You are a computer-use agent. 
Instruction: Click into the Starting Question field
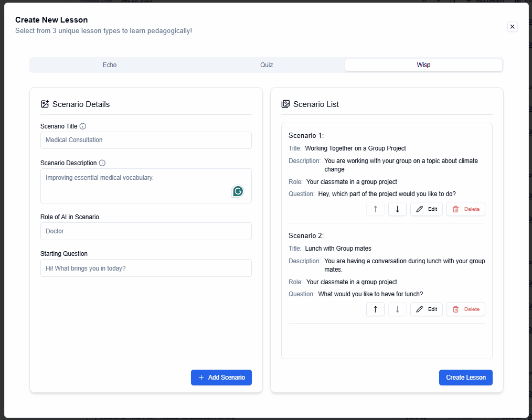146,268
